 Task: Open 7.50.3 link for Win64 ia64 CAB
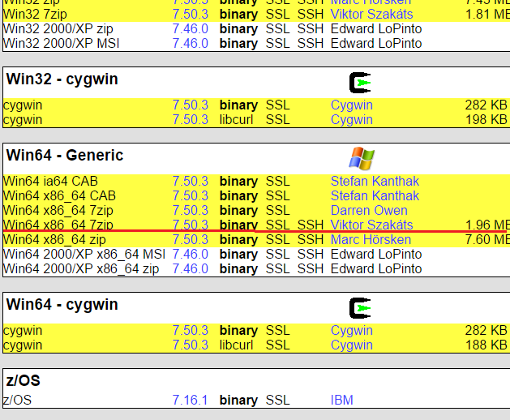tap(190, 181)
